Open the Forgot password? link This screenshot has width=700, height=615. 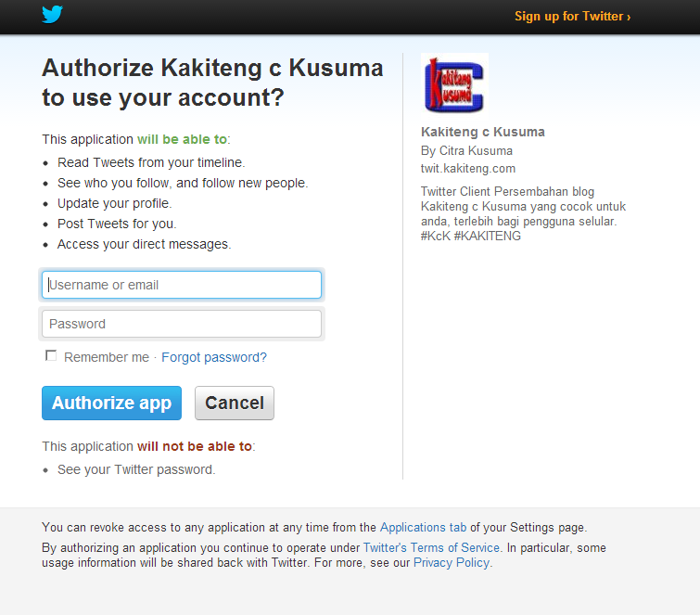pyautogui.click(x=214, y=357)
